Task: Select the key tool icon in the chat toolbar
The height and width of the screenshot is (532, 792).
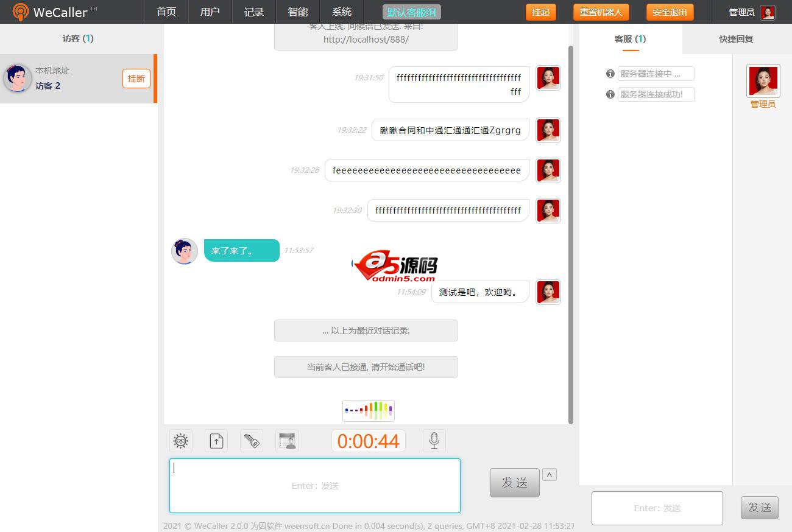Action: point(251,440)
